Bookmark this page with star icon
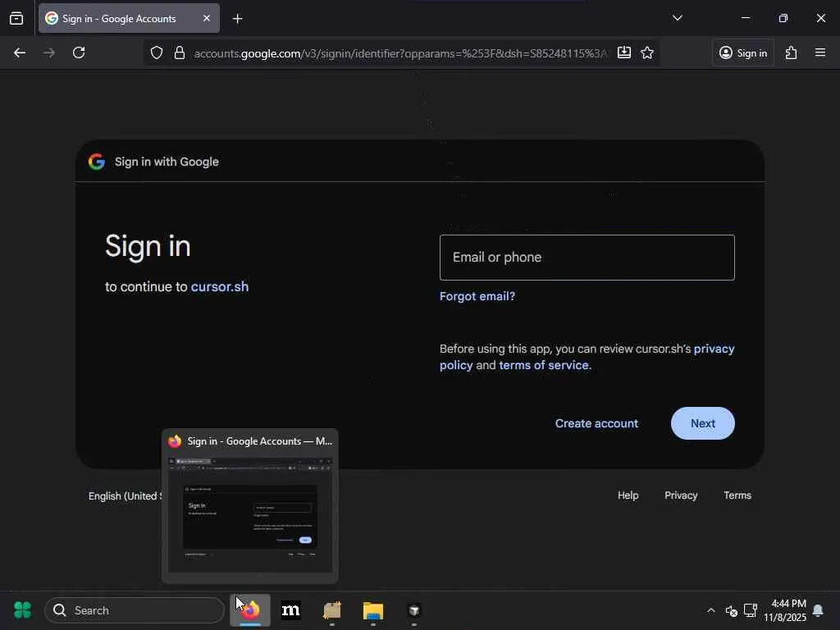Image resolution: width=840 pixels, height=630 pixels. click(647, 52)
